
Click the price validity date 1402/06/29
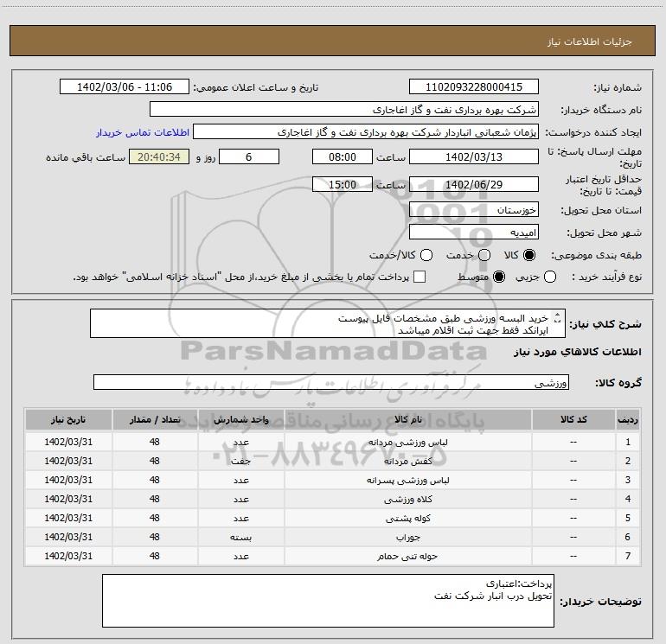pyautogui.click(x=474, y=184)
